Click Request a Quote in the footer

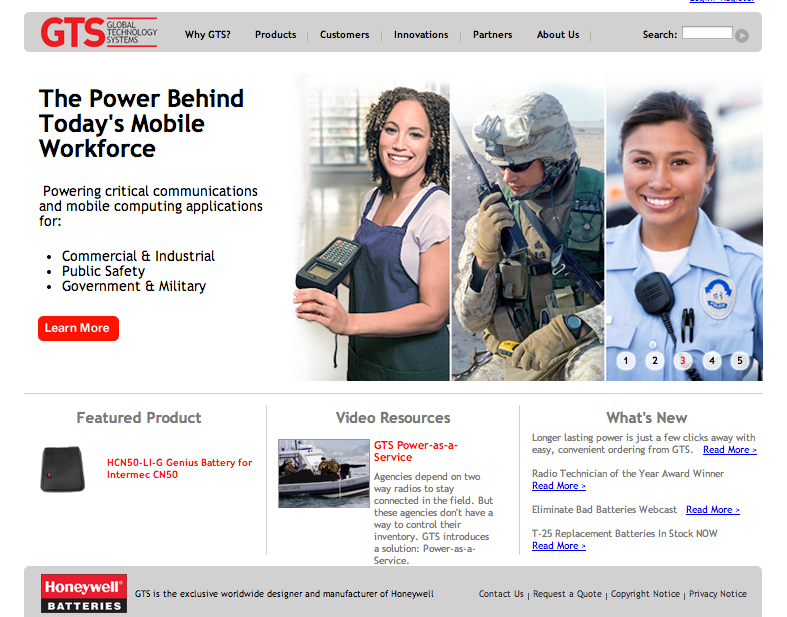pyautogui.click(x=567, y=594)
